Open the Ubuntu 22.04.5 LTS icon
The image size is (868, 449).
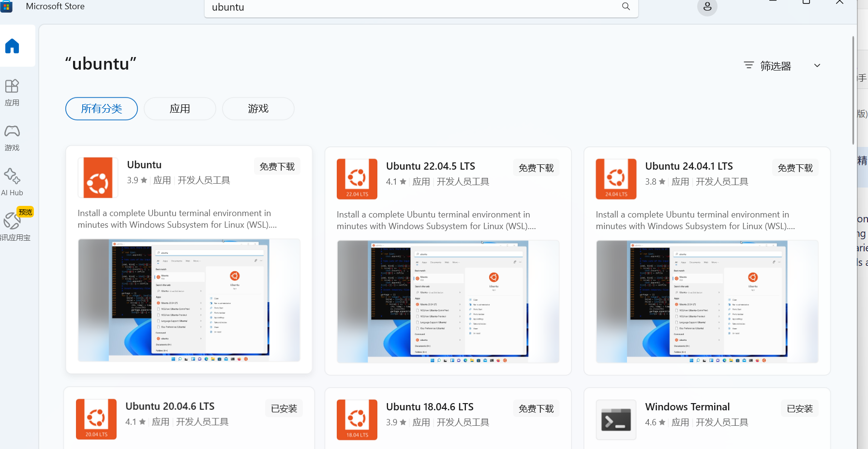[x=357, y=179]
